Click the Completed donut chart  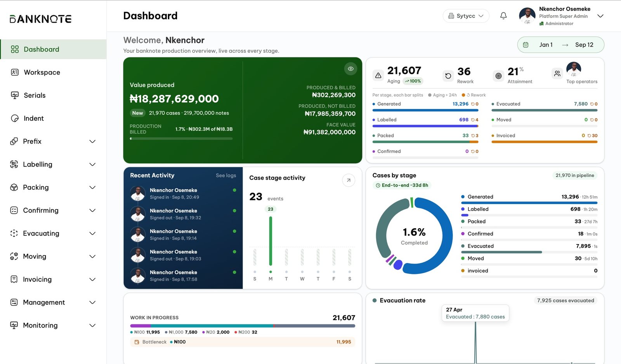click(414, 236)
